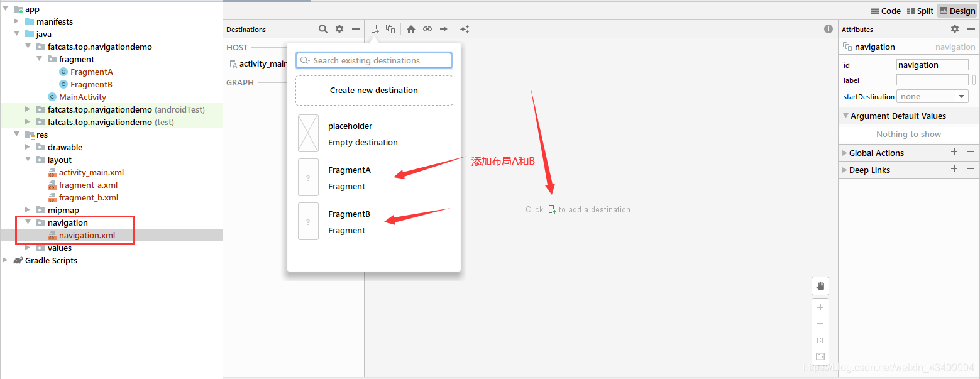Assign start destination with home icon
This screenshot has height=379, width=980.
point(411,29)
